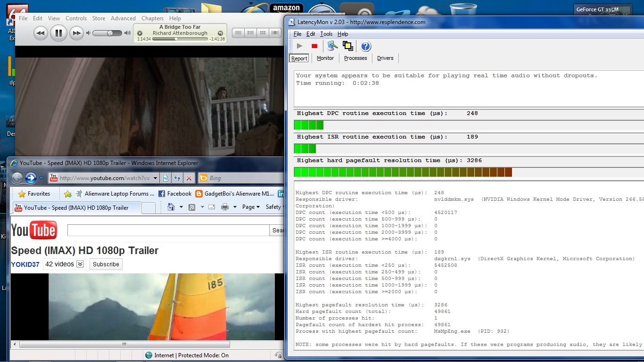Screen dimensions: 644x362
Task: Click IE refresh button
Action: [177, 178]
